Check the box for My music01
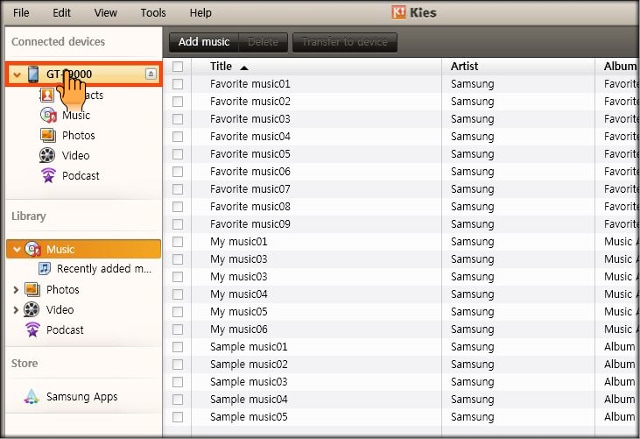This screenshot has width=640, height=439. [x=178, y=242]
